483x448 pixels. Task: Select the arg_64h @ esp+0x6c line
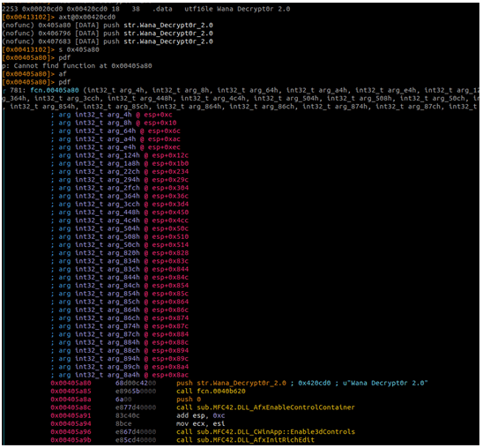(x=115, y=131)
